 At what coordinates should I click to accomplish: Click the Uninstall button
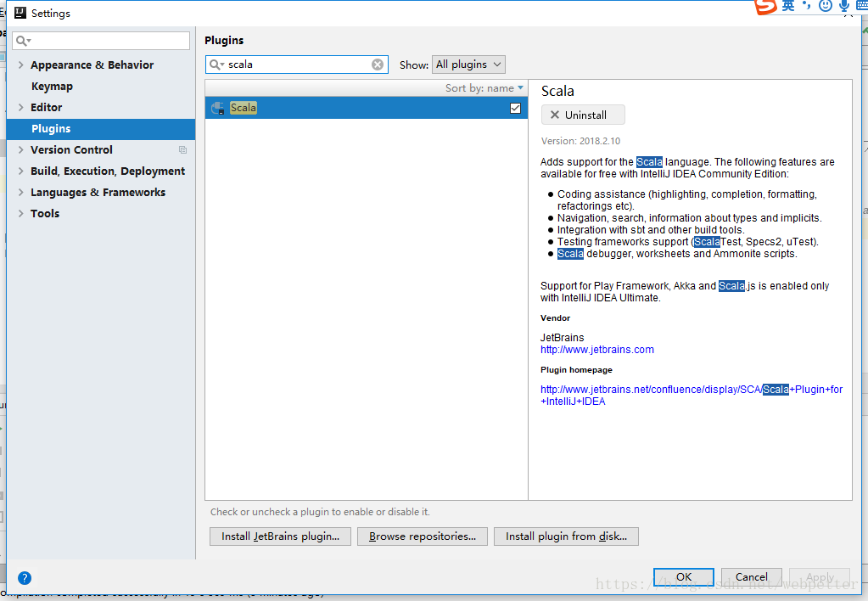click(x=583, y=115)
